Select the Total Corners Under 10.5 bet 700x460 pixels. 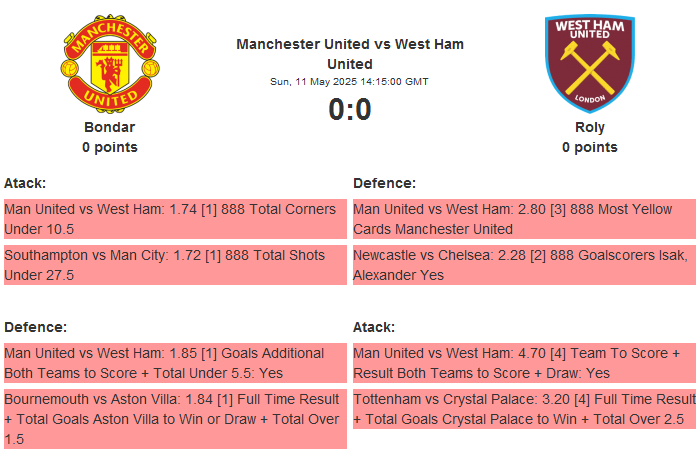tap(174, 219)
